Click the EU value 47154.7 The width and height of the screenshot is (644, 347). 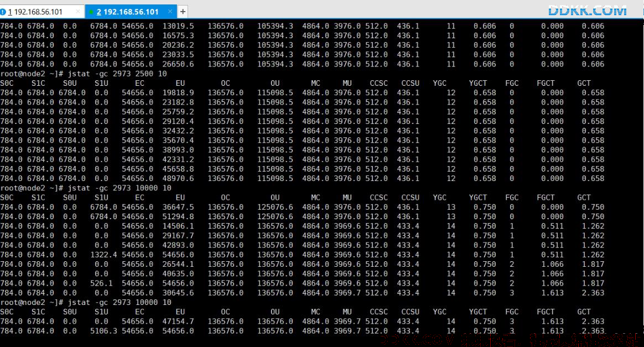click(x=178, y=322)
